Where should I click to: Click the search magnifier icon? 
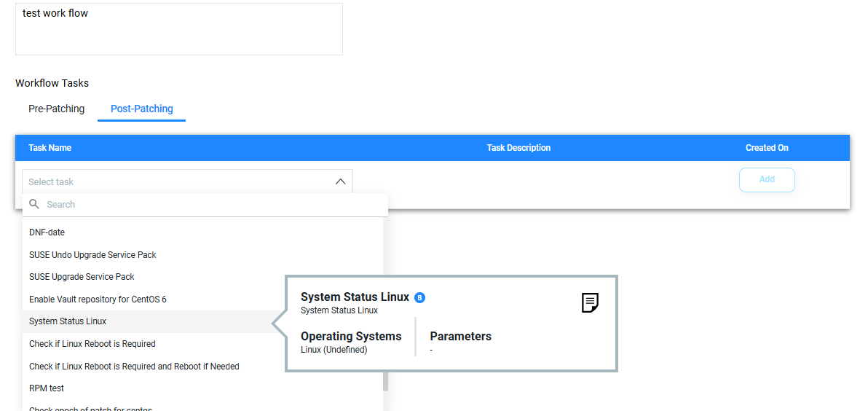pos(34,204)
